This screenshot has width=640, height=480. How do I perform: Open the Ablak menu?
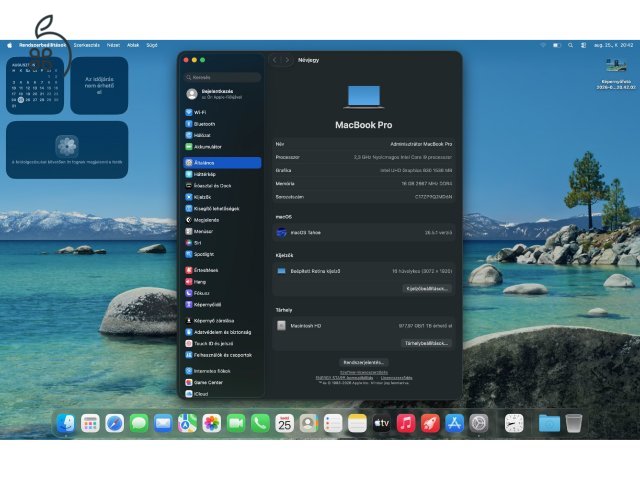click(x=133, y=45)
